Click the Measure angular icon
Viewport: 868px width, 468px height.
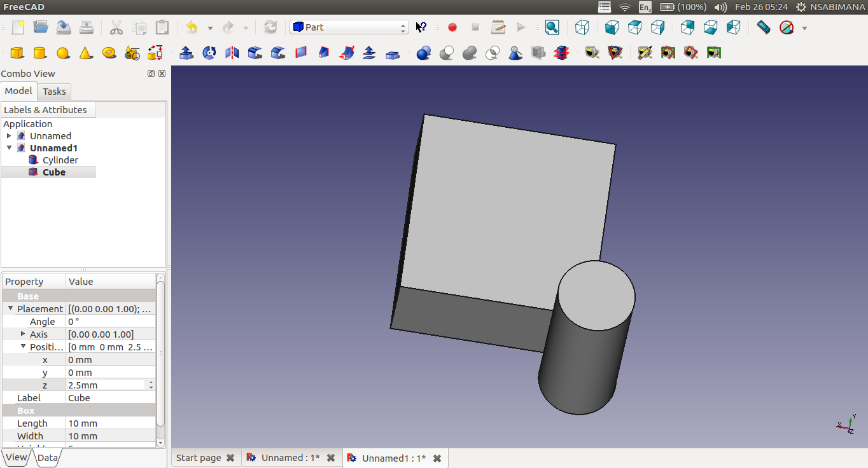[615, 53]
